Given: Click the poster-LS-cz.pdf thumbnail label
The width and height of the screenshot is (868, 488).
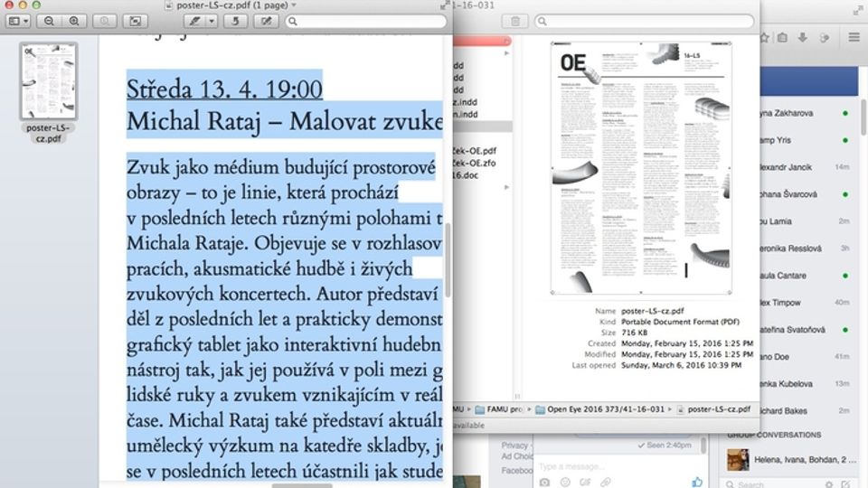Looking at the screenshot, I should click(x=48, y=133).
